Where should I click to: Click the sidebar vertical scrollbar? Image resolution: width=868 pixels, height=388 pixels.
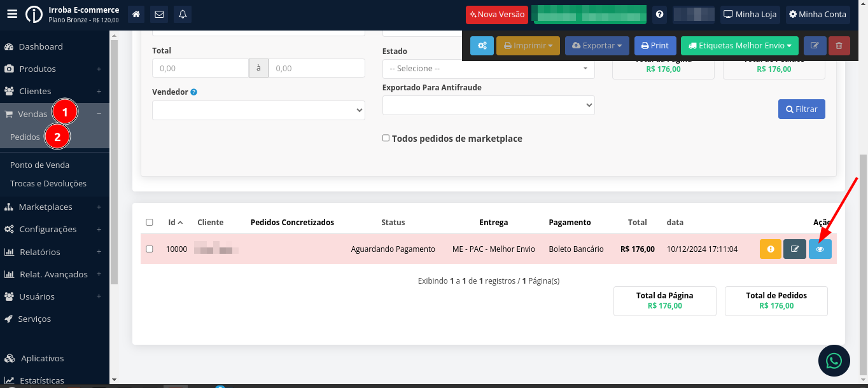tap(114, 162)
